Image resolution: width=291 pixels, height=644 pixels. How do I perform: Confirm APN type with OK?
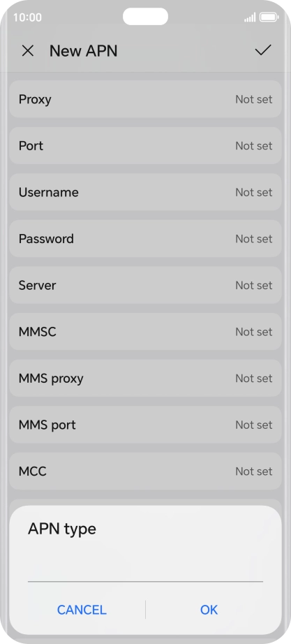[209, 610]
